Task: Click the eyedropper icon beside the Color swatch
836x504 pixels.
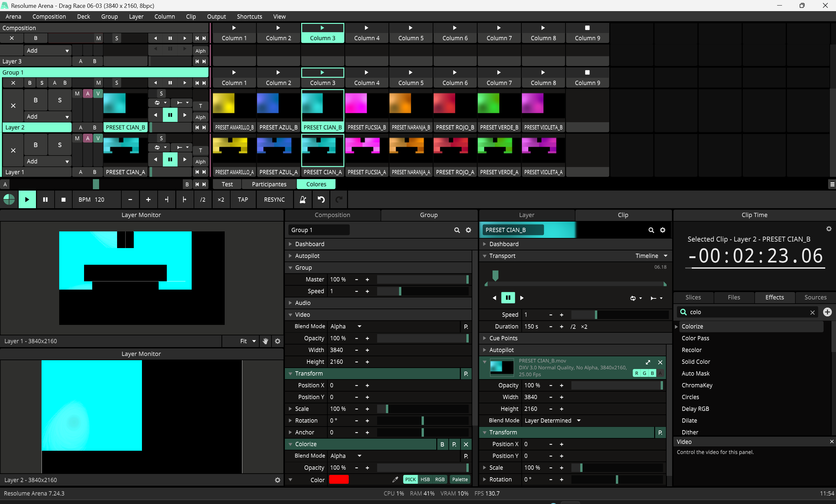Action: coord(395,479)
